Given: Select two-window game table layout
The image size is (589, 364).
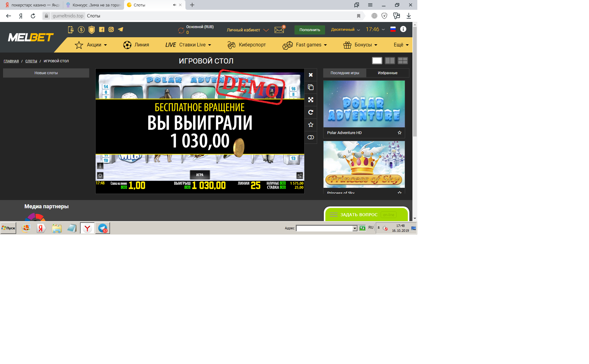Looking at the screenshot, I should (x=390, y=61).
